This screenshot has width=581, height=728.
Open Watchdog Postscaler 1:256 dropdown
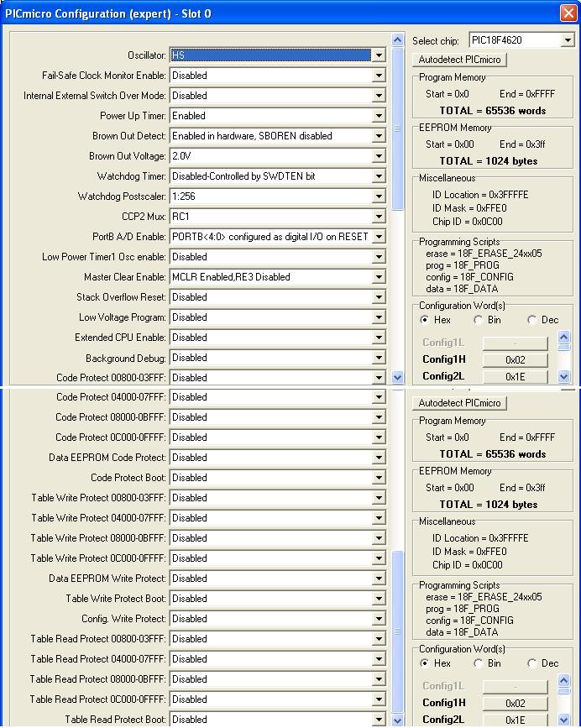point(278,196)
